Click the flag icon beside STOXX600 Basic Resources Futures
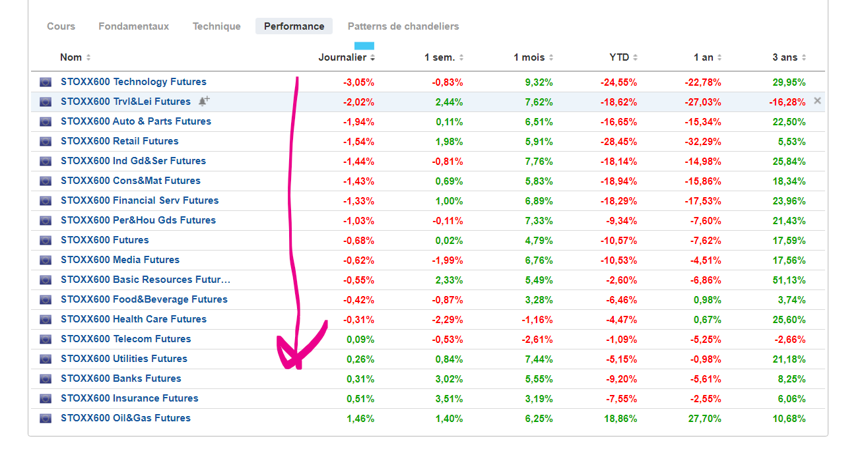 pyautogui.click(x=46, y=280)
